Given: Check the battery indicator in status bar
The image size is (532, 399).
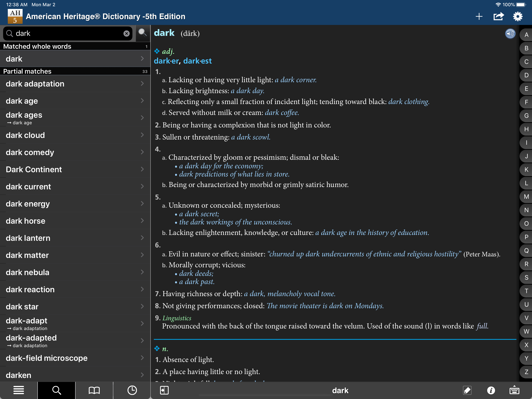Looking at the screenshot, I should [x=521, y=4].
